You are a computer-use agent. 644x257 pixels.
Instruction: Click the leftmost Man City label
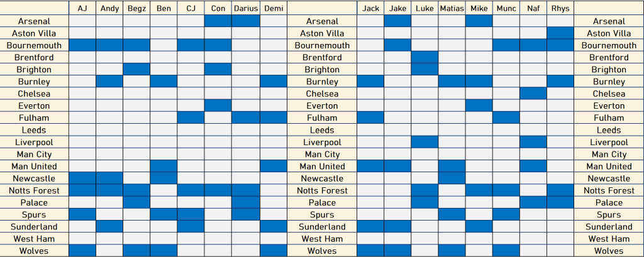[35, 154]
